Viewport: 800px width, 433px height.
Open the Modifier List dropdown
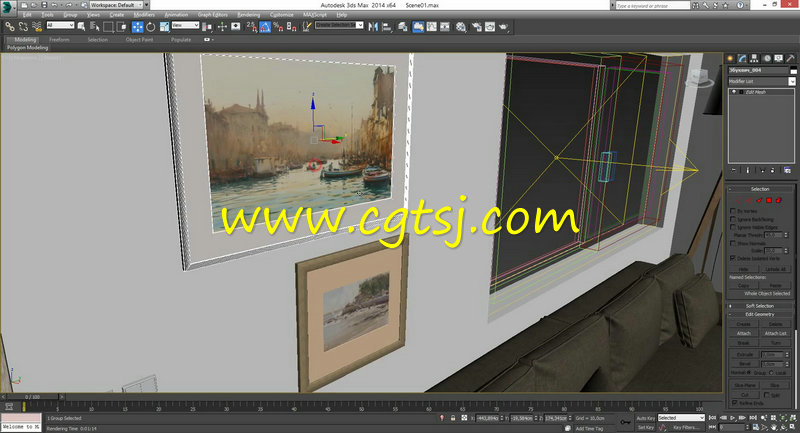tap(761, 81)
